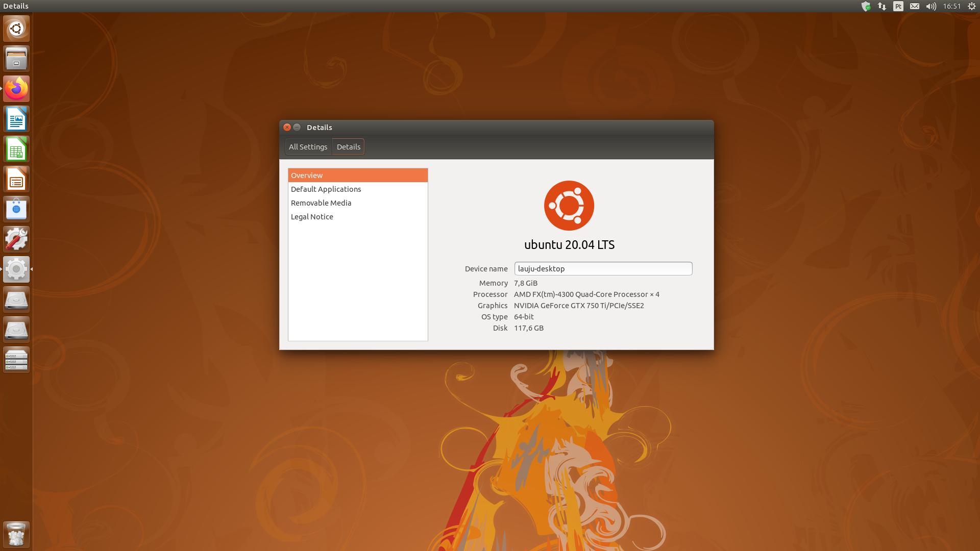
Task: Click the Details breadcrumb button
Action: point(349,147)
